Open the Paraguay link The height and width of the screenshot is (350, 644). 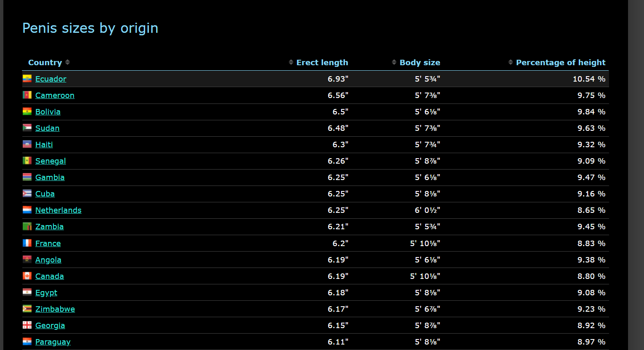pyautogui.click(x=53, y=342)
